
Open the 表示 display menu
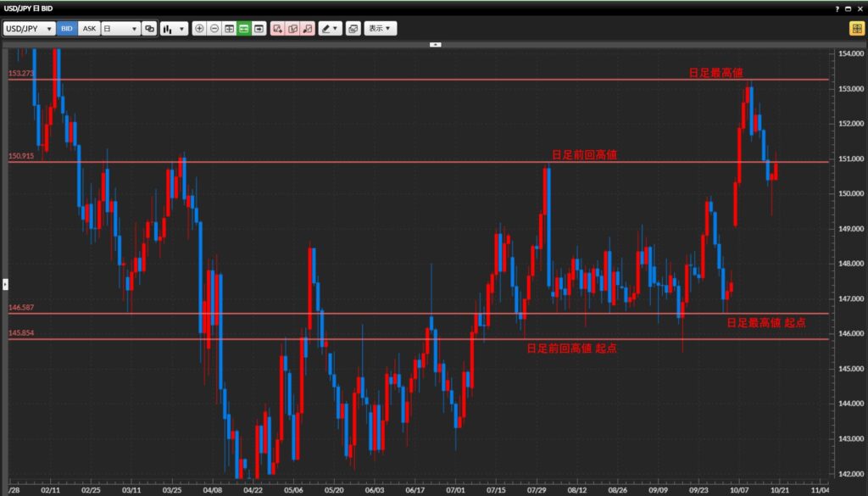(376, 28)
